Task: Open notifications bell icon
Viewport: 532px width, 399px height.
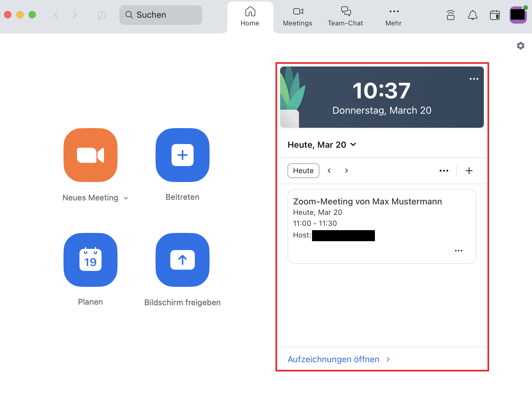Action: [472, 15]
